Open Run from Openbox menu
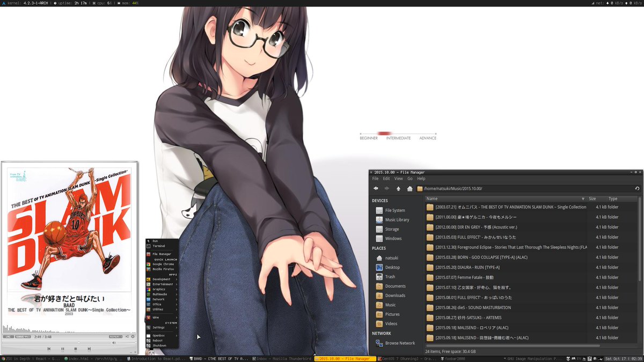 pyautogui.click(x=162, y=241)
